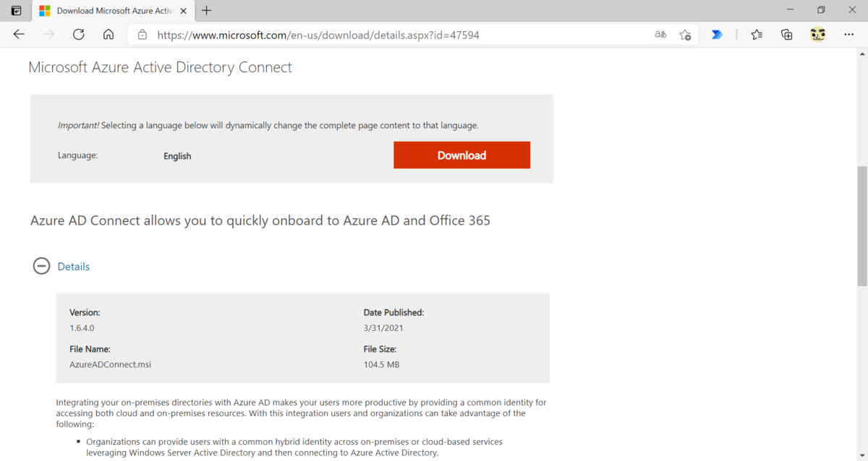Screen dimensions: 868x461
Task: Minimize the browser window
Action: point(790,10)
